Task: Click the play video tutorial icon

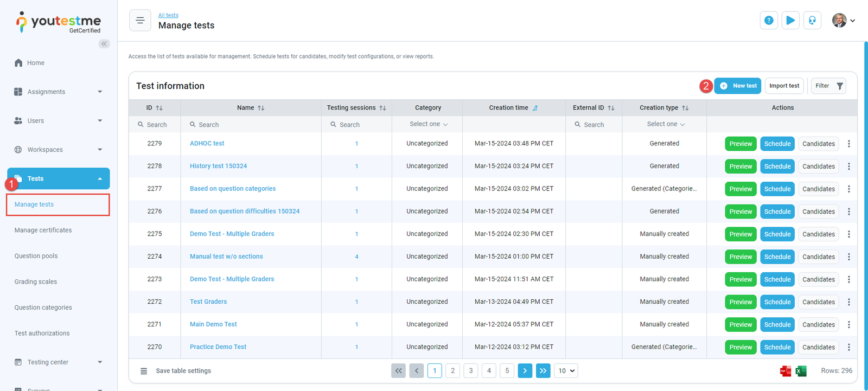Action: [790, 21]
